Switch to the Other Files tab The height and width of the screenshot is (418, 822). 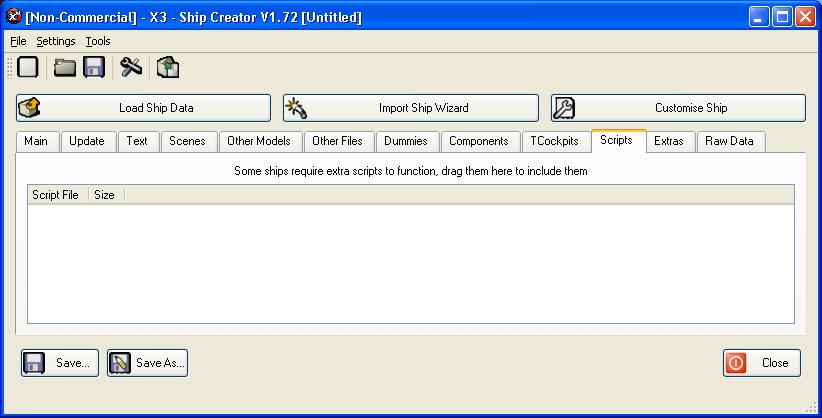(338, 142)
